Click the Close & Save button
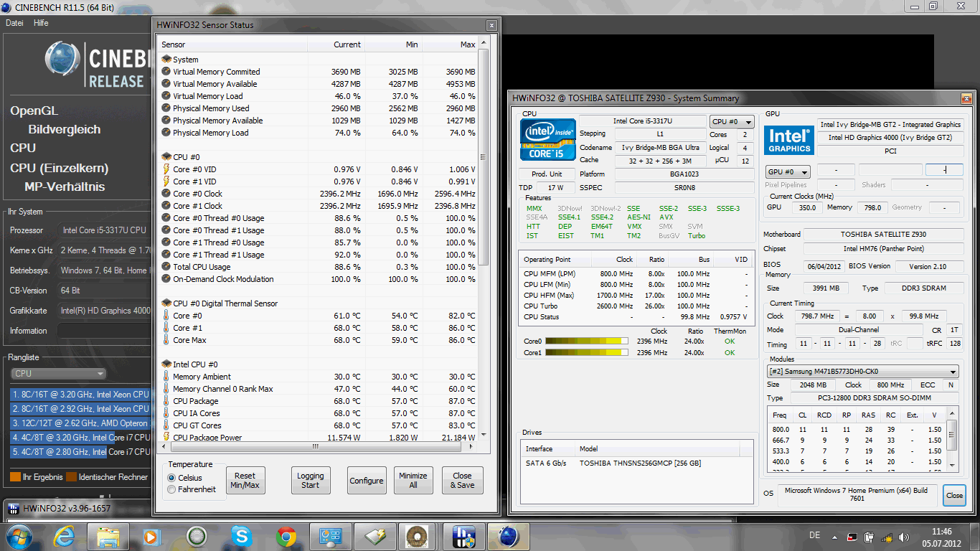 [x=463, y=480]
